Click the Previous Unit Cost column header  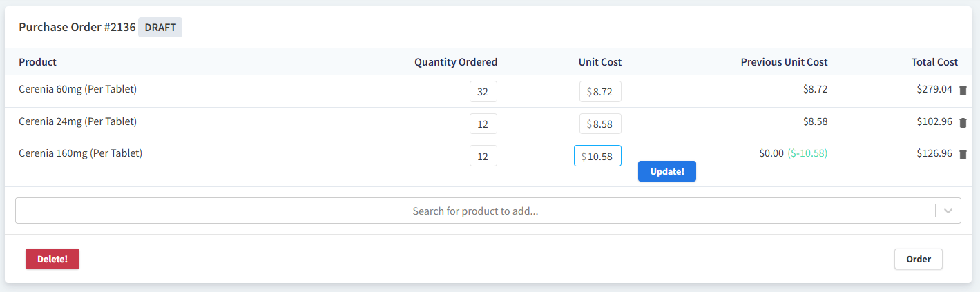pos(784,62)
